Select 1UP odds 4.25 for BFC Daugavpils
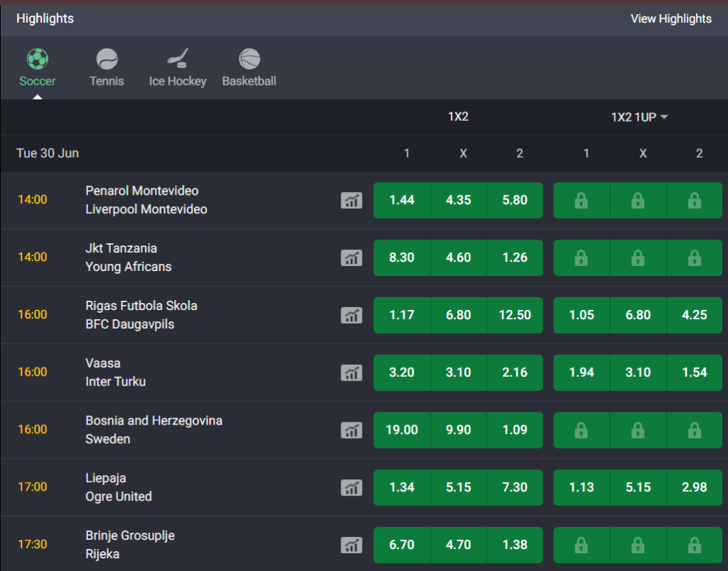 (695, 316)
